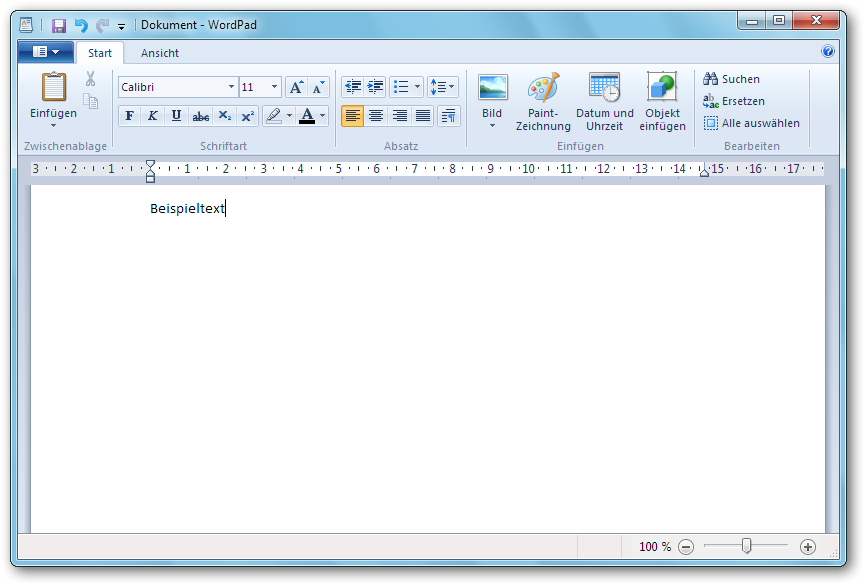865x585 pixels.
Task: Click the Redo arrow icon
Action: pos(102,25)
